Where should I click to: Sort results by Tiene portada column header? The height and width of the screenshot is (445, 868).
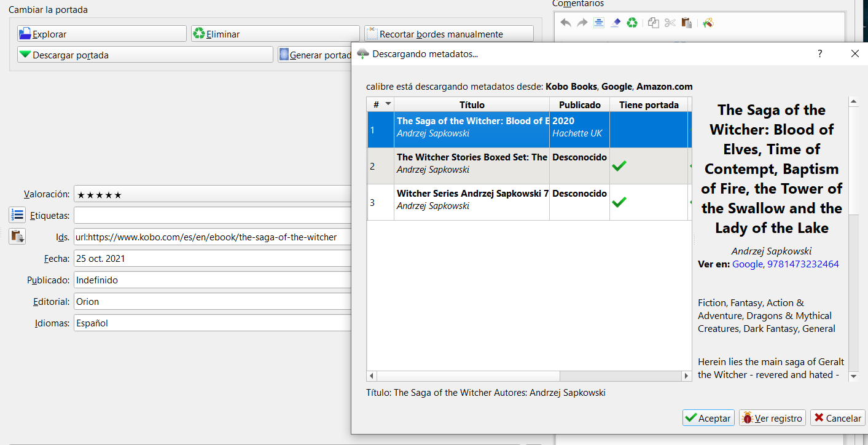[x=649, y=104]
